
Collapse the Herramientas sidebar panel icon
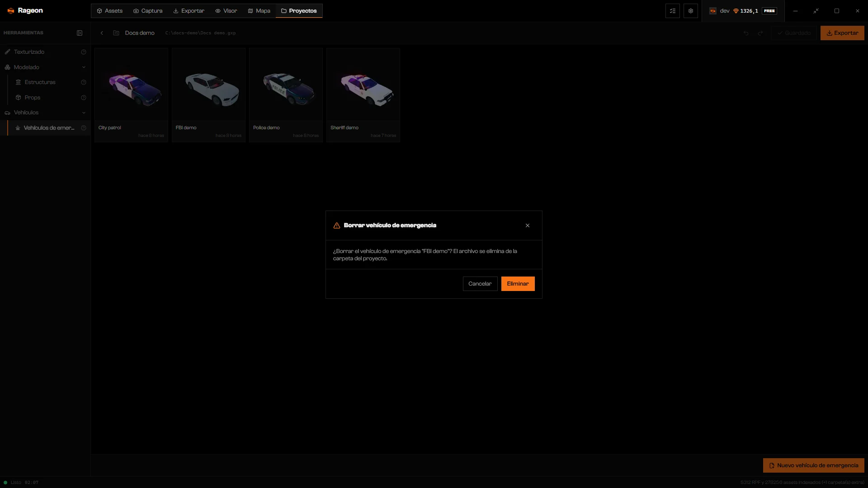coord(80,33)
